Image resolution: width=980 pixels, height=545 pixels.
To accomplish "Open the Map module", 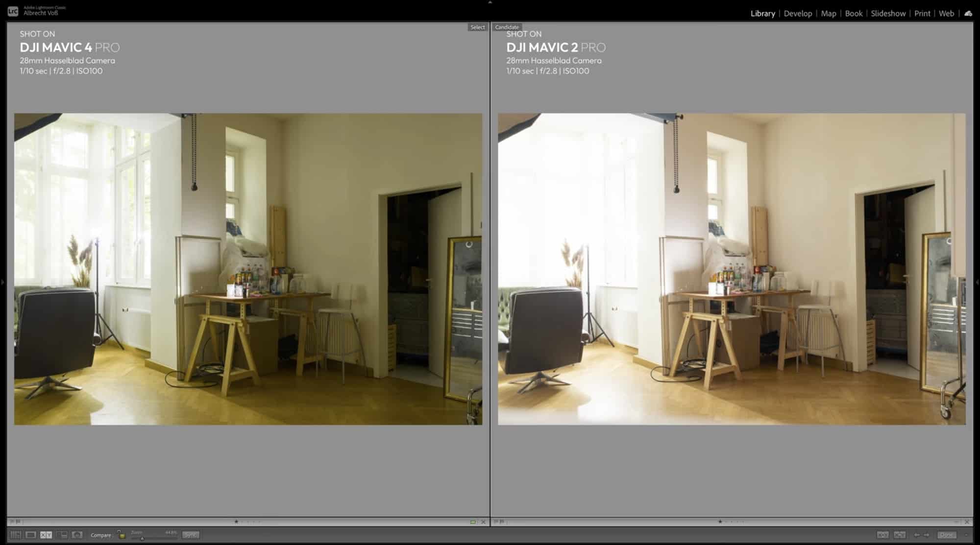I will [829, 13].
